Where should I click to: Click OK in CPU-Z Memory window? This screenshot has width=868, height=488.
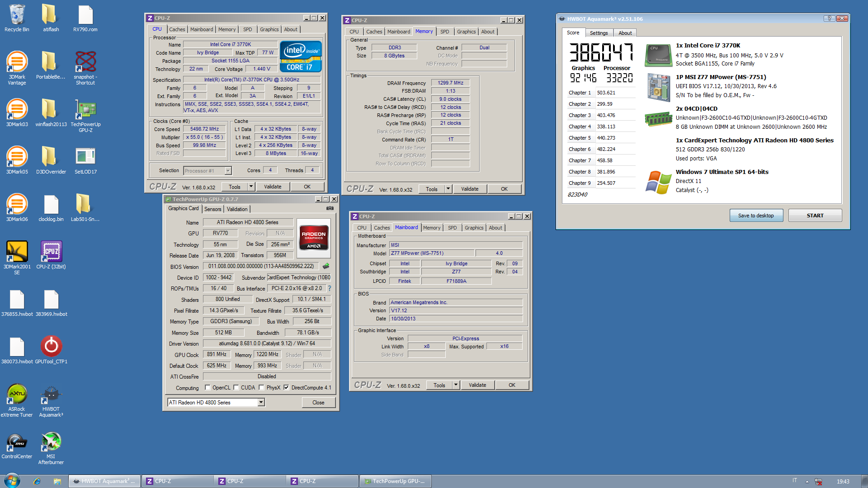[504, 189]
